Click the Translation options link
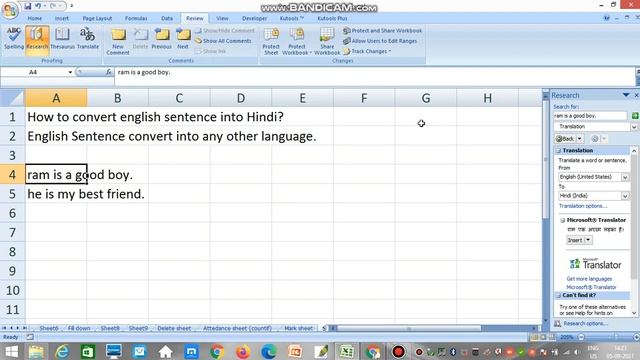The image size is (640, 360). click(582, 206)
